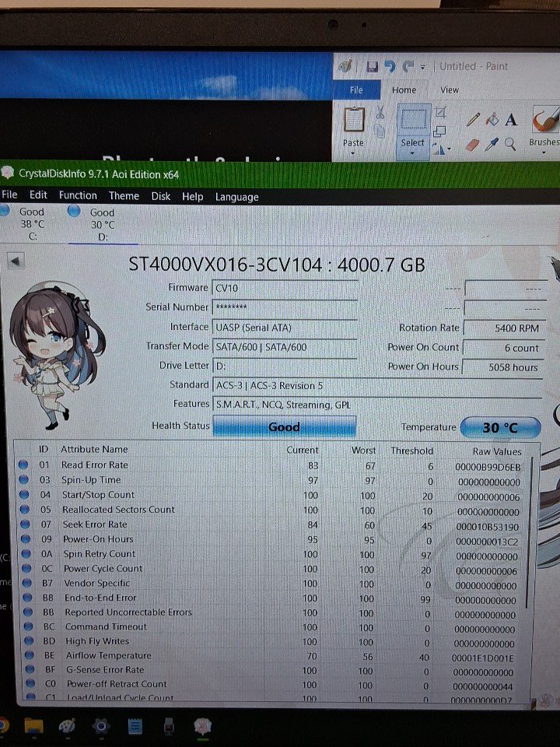
Task: Click the Rotation Rate value 5400 RPM
Action: tap(504, 328)
